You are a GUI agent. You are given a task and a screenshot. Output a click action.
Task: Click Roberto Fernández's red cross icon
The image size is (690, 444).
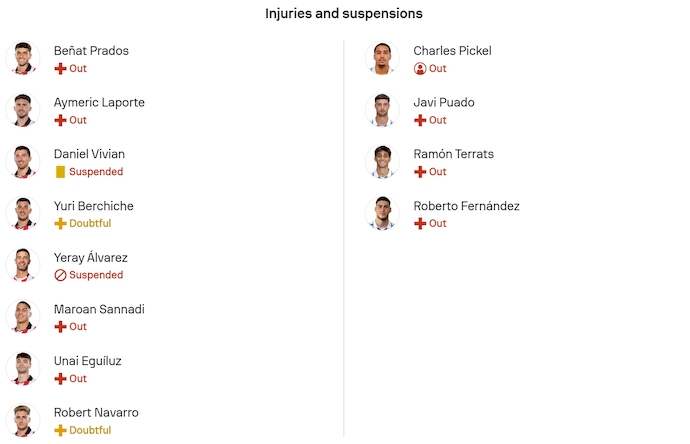click(x=420, y=224)
